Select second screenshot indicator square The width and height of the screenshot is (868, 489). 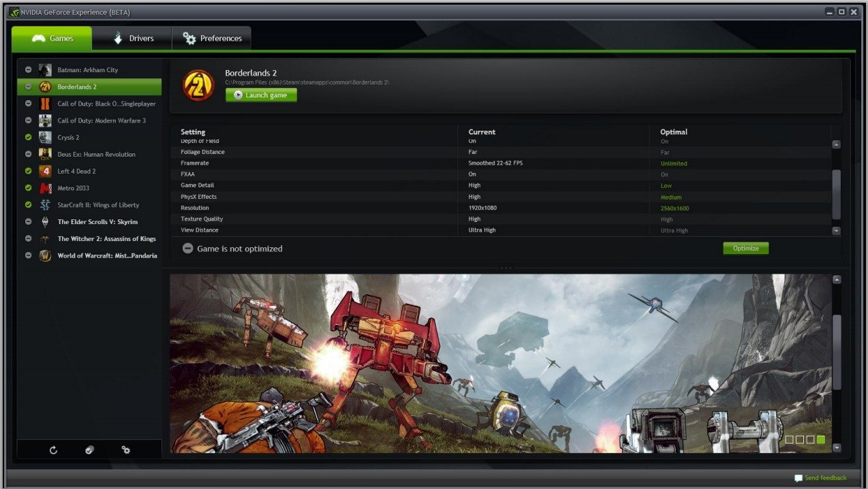pyautogui.click(x=799, y=439)
